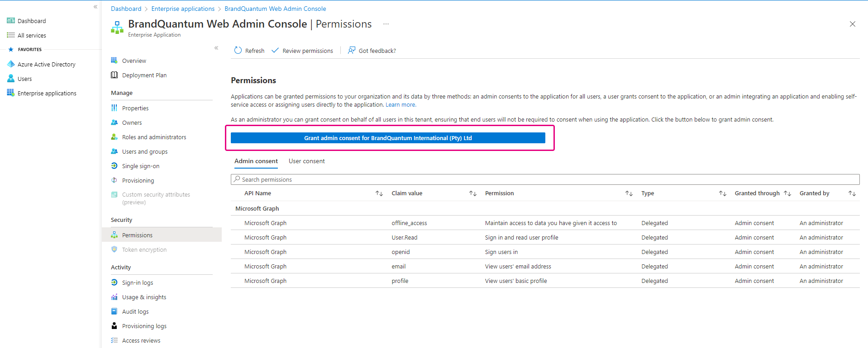This screenshot has width=868, height=348.
Task: Click the Audit logs icon
Action: [114, 311]
